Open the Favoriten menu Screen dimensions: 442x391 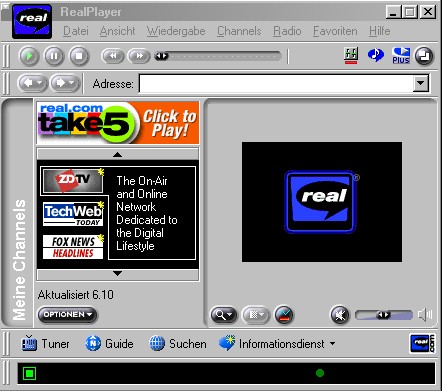pyautogui.click(x=335, y=31)
